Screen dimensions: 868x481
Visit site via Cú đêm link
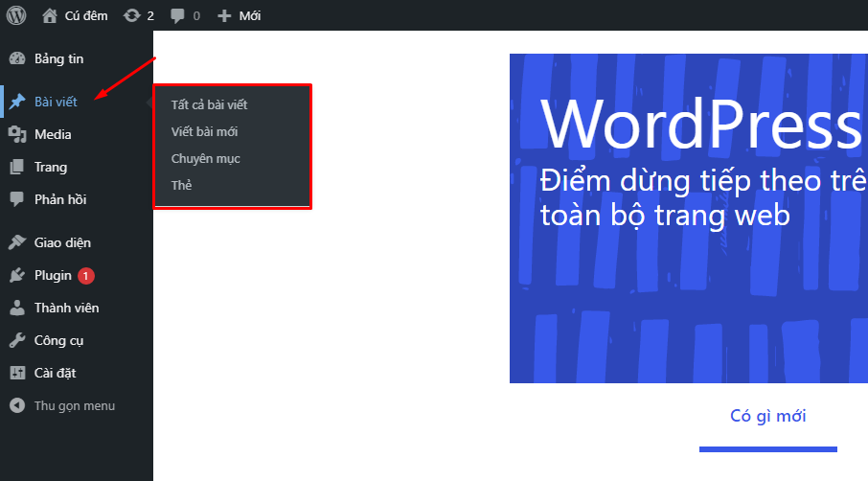coord(86,16)
